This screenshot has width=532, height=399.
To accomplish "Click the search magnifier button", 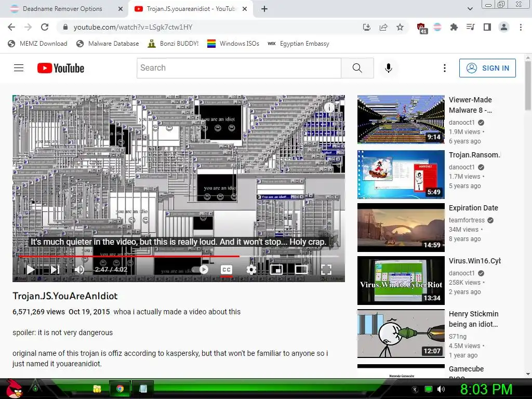I will (357, 68).
